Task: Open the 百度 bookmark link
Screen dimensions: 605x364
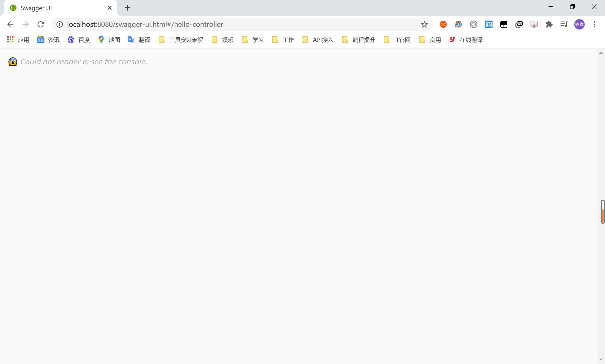Action: coord(79,40)
